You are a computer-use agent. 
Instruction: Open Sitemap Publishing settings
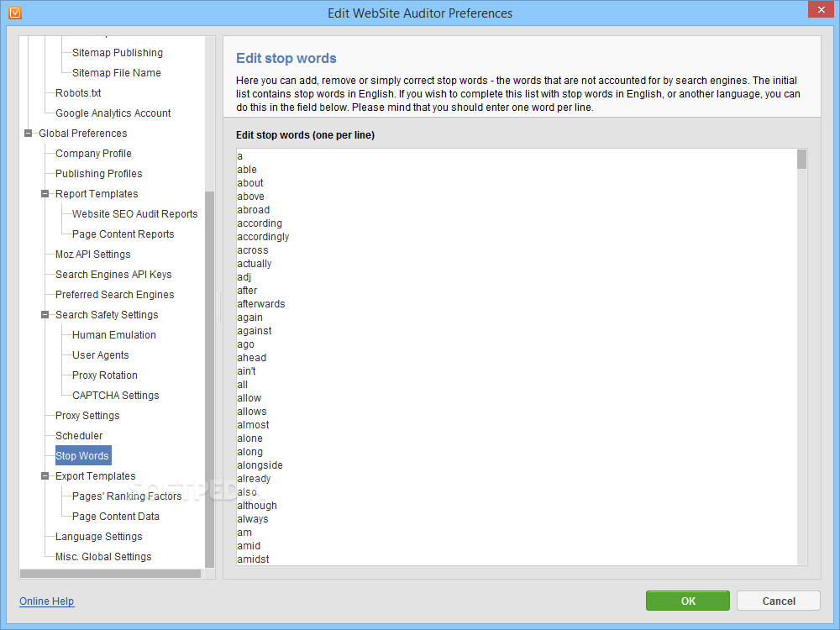pos(118,52)
